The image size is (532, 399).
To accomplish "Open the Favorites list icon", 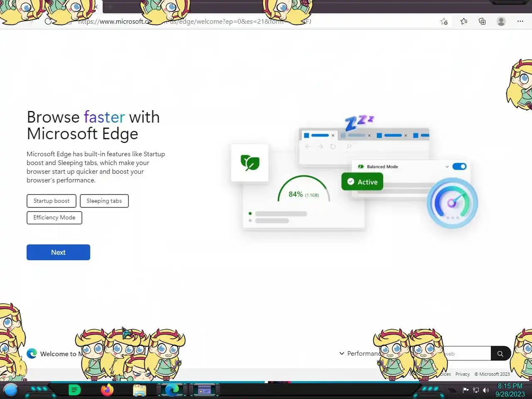I will (464, 21).
